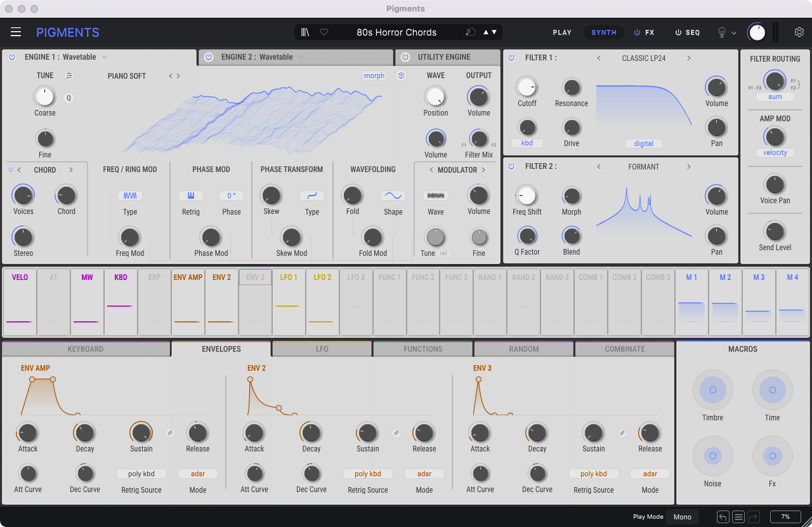
Task: Expand Engine 2 Wavetable type dropdown
Action: [x=301, y=57]
